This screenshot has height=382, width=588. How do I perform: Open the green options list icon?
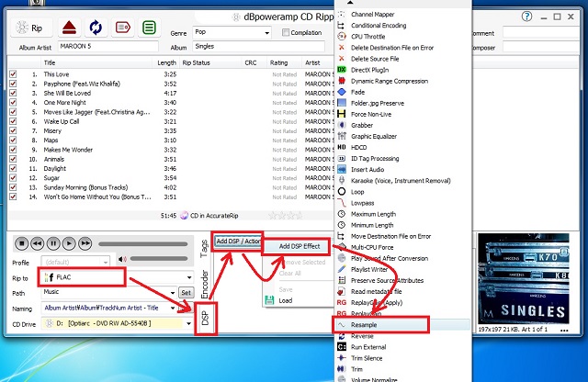pyautogui.click(x=149, y=28)
